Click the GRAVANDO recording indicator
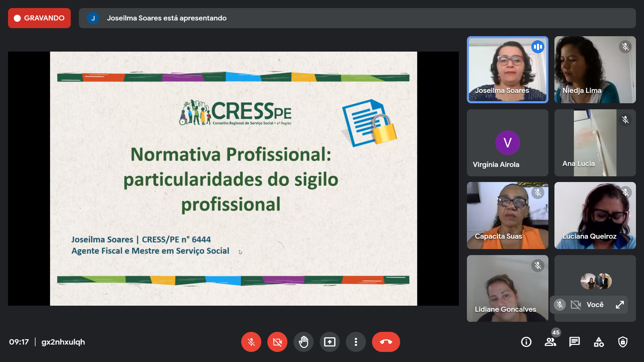This screenshot has height=362, width=644. (39, 18)
